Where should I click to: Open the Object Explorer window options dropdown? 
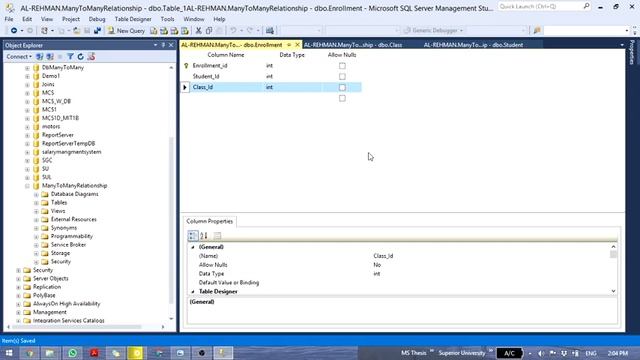(x=156, y=45)
